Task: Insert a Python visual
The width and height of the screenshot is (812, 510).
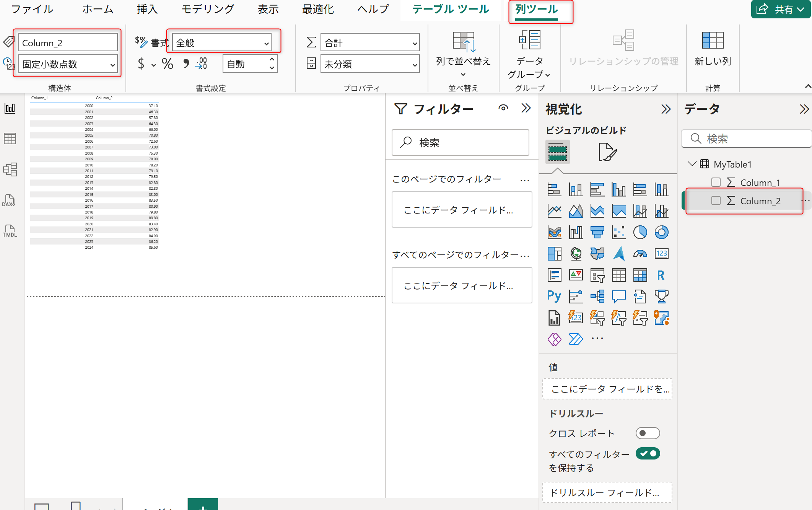Action: 554,296
